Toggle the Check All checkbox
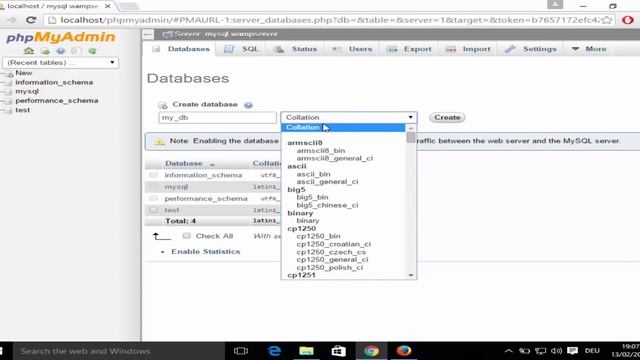 pyautogui.click(x=187, y=236)
